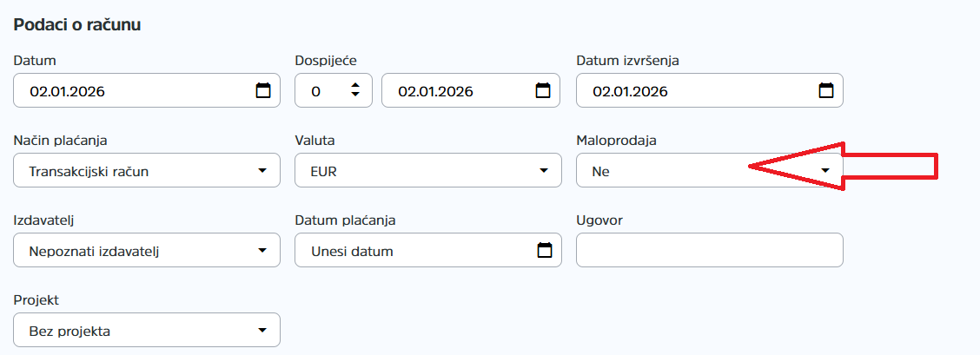The width and height of the screenshot is (980, 355).
Task: Open calendar for Datum izvršenja
Action: [826, 90]
